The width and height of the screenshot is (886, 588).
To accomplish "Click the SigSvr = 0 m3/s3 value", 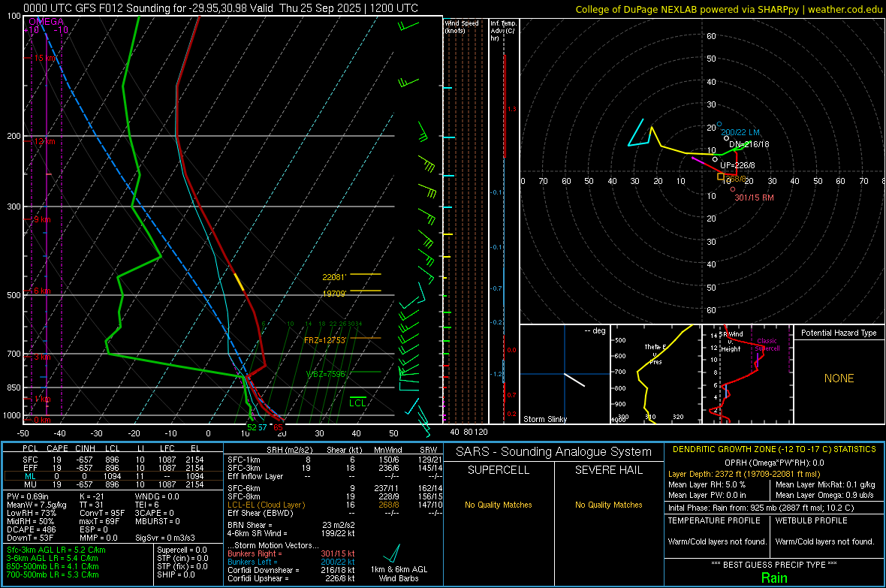I will [x=165, y=538].
